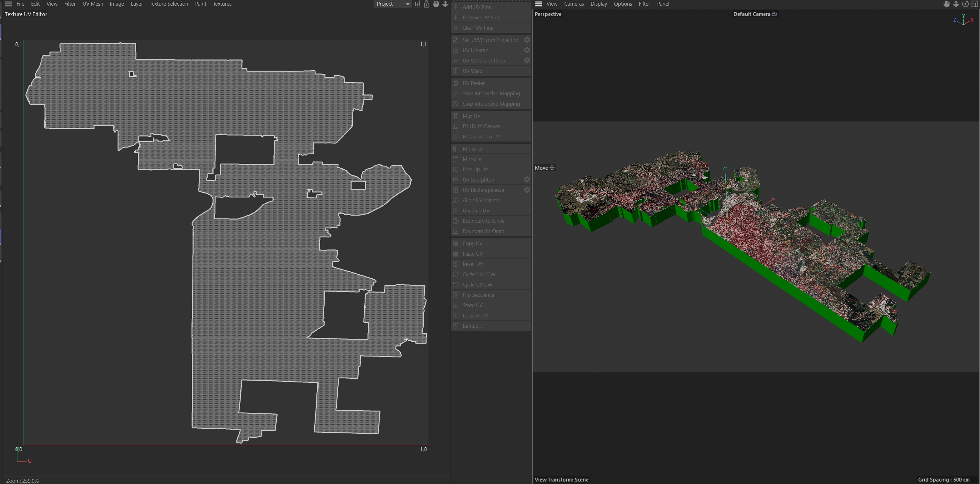Click the green Y axis move handle
Viewport: 980px width, 484px height.
tap(725, 169)
